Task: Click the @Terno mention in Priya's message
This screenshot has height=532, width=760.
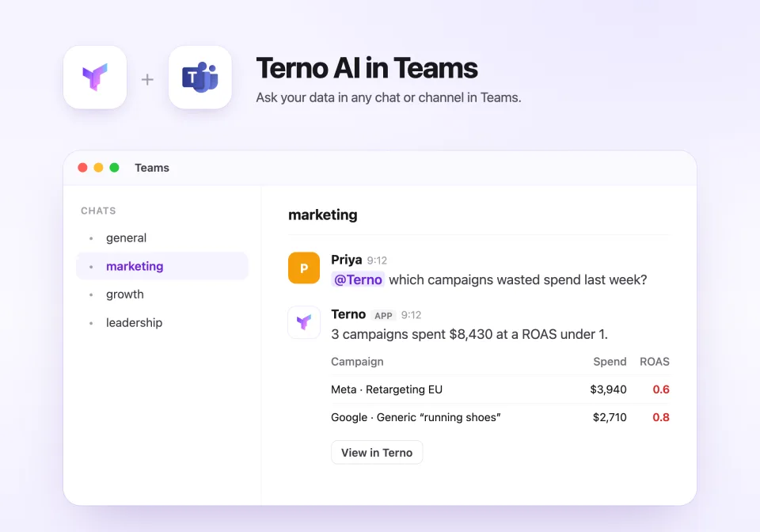Action: tap(358, 279)
